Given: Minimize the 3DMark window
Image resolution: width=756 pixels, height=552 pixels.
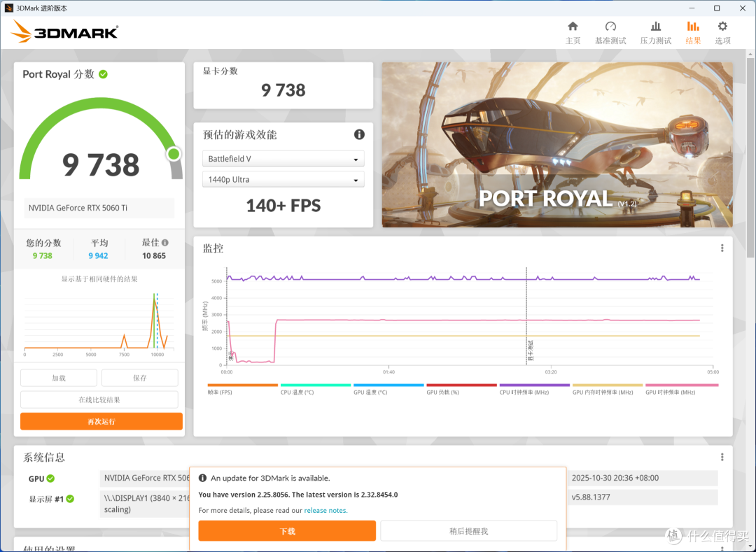Looking at the screenshot, I should pos(692,8).
